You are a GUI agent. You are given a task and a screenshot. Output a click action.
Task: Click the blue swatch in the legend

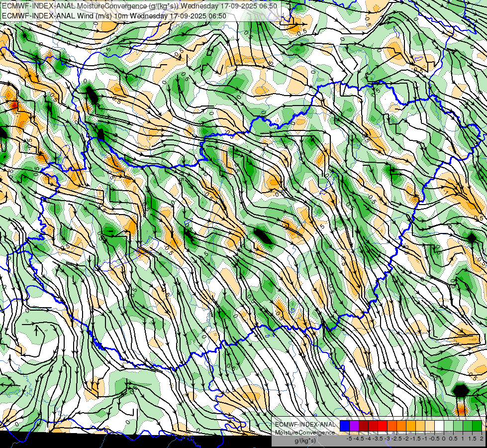click(345, 426)
